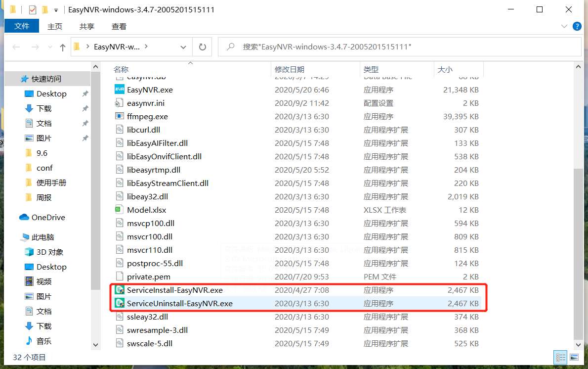Click the refresh button in address bar
The width and height of the screenshot is (588, 369).
(203, 47)
